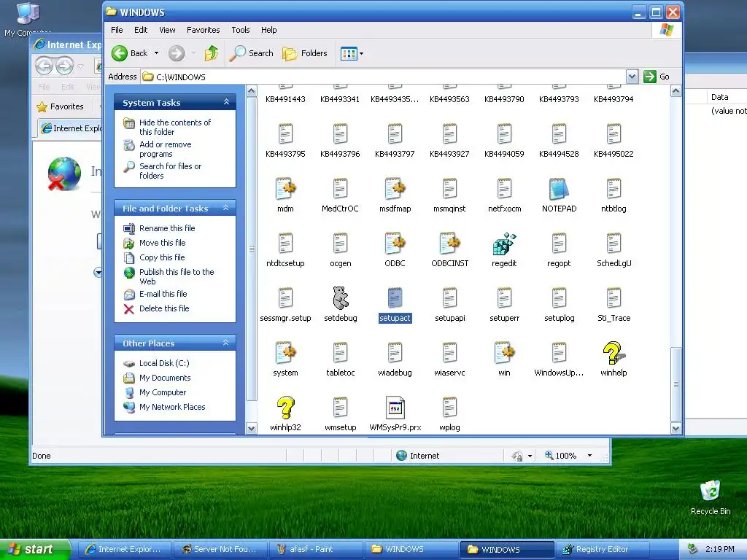Image resolution: width=747 pixels, height=560 pixels.
Task: Toggle the Folders pane
Action: (x=305, y=53)
